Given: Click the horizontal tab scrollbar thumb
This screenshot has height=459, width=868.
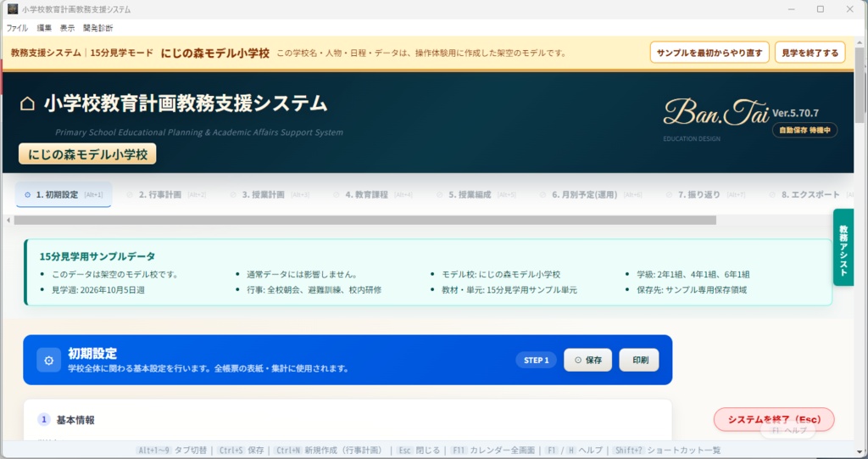Looking at the screenshot, I should click(365, 221).
